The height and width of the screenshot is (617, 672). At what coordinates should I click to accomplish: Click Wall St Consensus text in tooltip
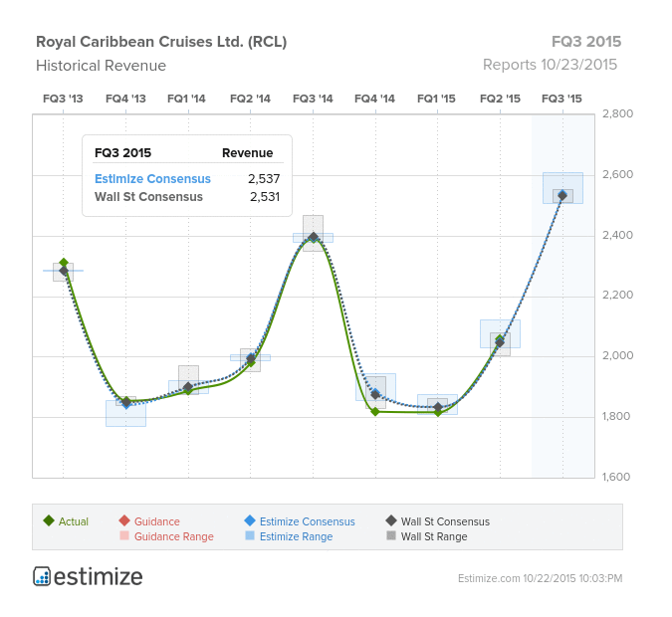(x=148, y=197)
